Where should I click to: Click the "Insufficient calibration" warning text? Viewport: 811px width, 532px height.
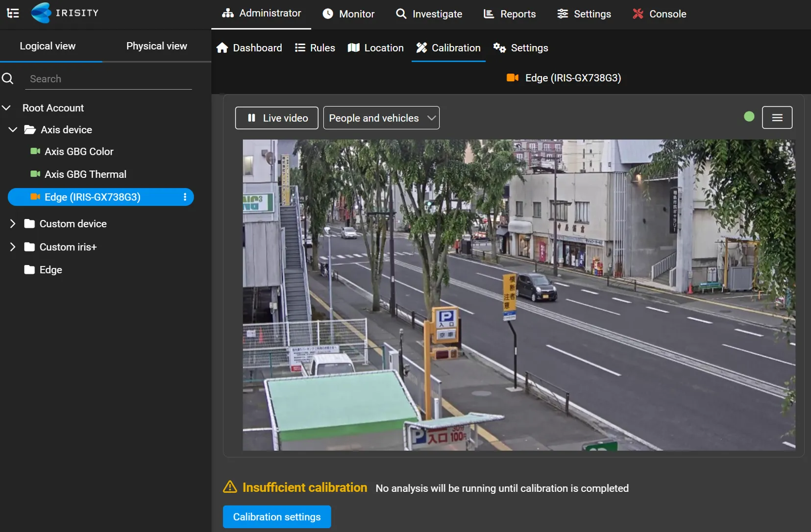click(x=305, y=487)
